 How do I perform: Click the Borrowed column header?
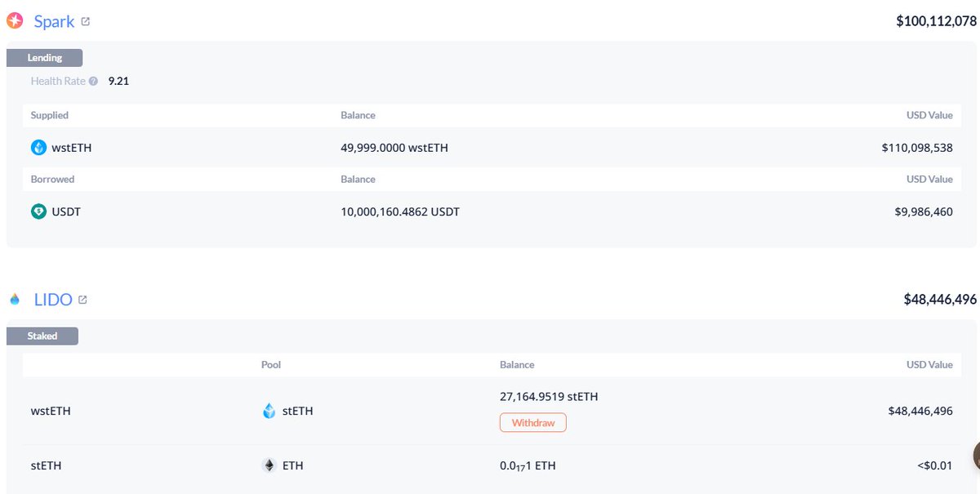[x=52, y=179]
